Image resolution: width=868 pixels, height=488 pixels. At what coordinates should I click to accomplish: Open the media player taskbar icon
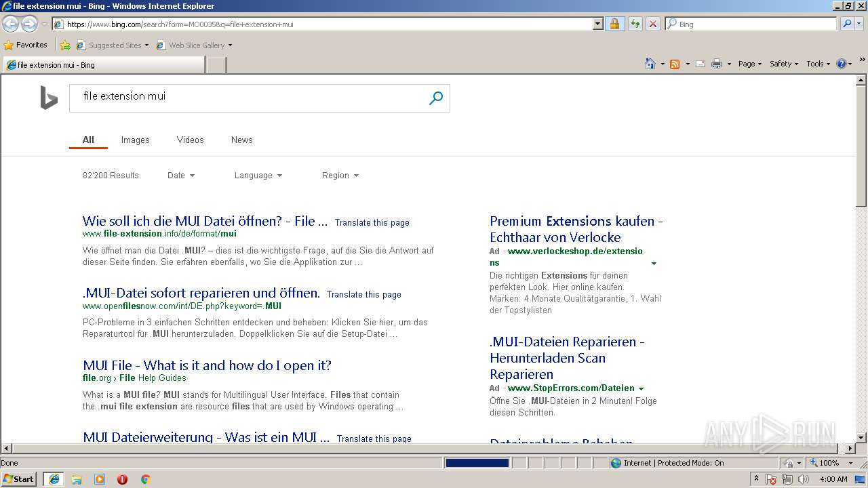[100, 479]
